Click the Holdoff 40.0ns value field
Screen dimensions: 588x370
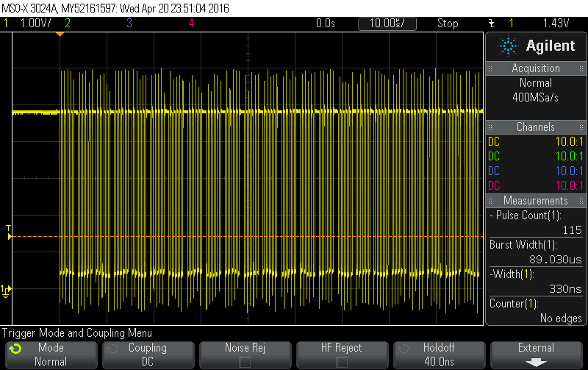439,362
